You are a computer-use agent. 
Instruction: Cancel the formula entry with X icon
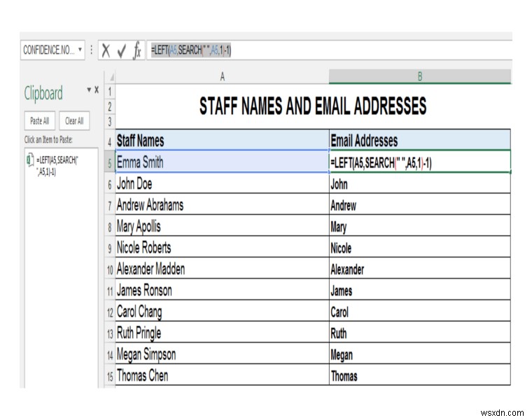pos(106,50)
